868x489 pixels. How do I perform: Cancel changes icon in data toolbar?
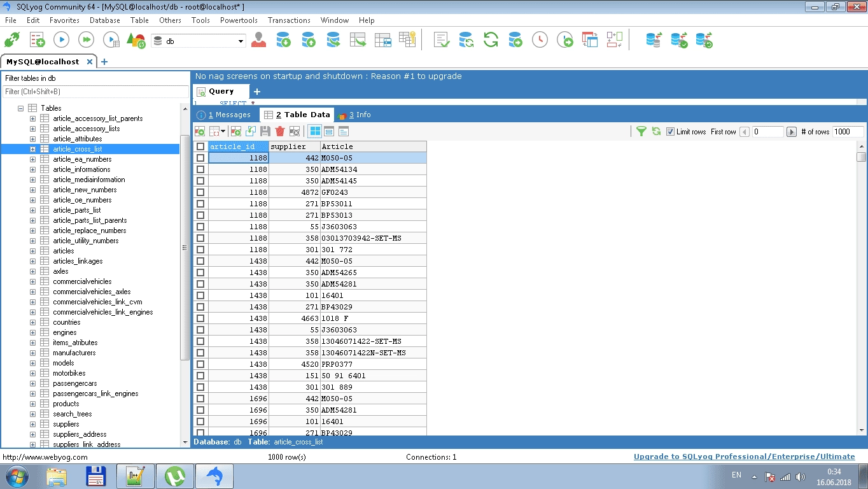[295, 131]
